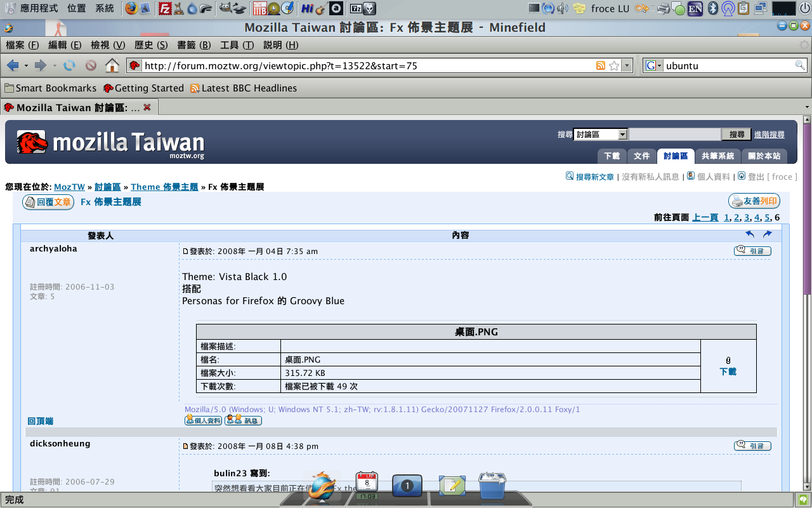
Task: Go to the browser Home page
Action: click(x=112, y=65)
